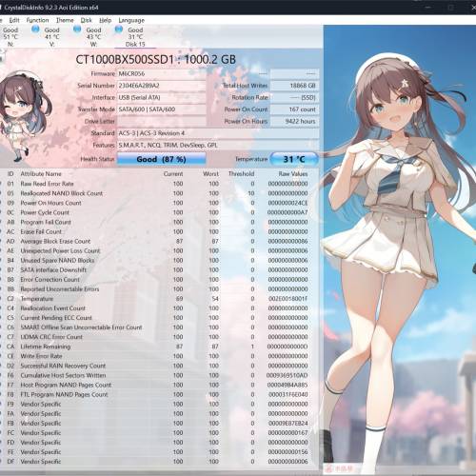
Task: Open the Disk menu
Action: (x=86, y=20)
